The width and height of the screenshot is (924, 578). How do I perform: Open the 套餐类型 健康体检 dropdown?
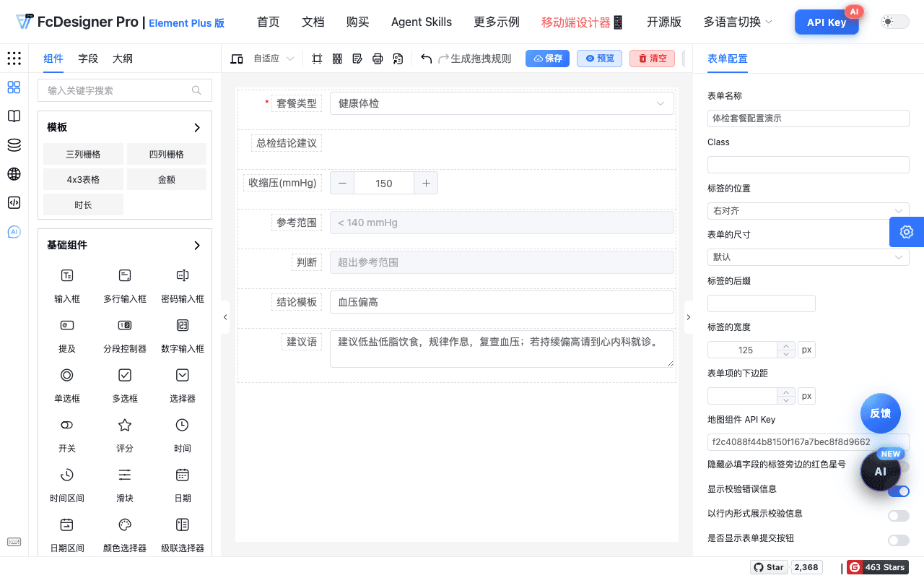pyautogui.click(x=502, y=103)
